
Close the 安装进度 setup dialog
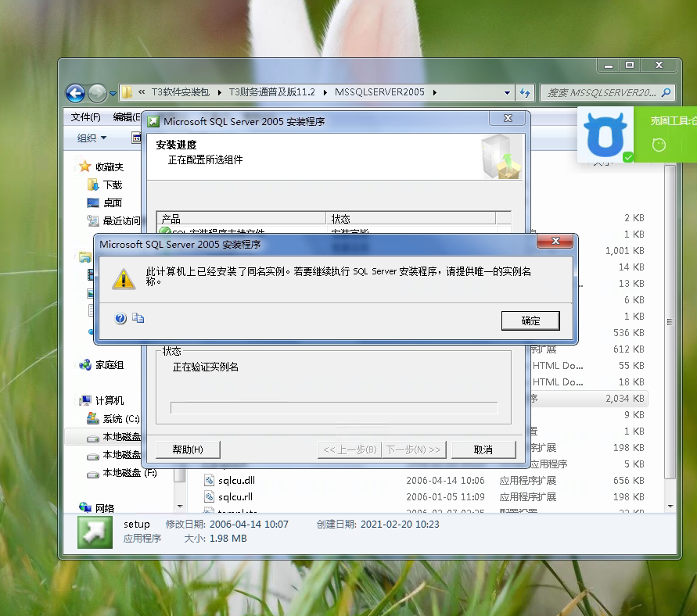(x=508, y=118)
